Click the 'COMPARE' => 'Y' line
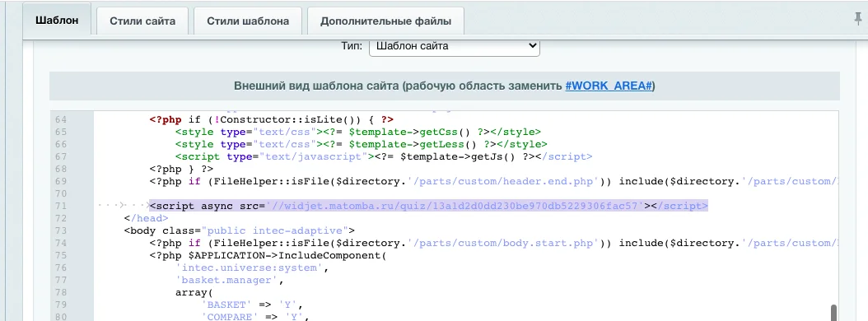This screenshot has width=868, height=321. [x=255, y=317]
